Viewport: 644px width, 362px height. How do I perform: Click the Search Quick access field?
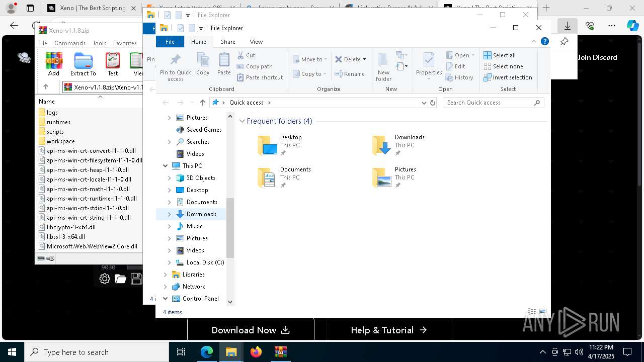click(493, 103)
